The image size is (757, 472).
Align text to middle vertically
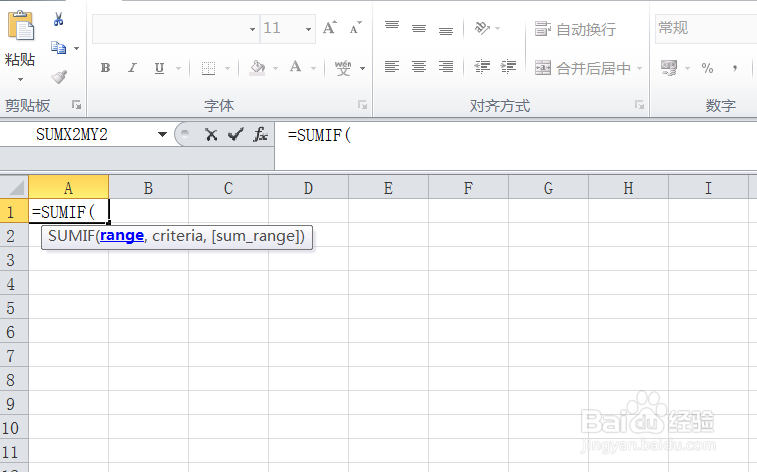click(x=419, y=28)
